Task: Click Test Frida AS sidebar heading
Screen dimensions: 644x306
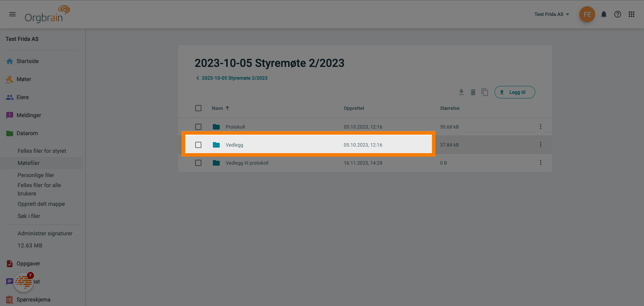Action: (22, 39)
